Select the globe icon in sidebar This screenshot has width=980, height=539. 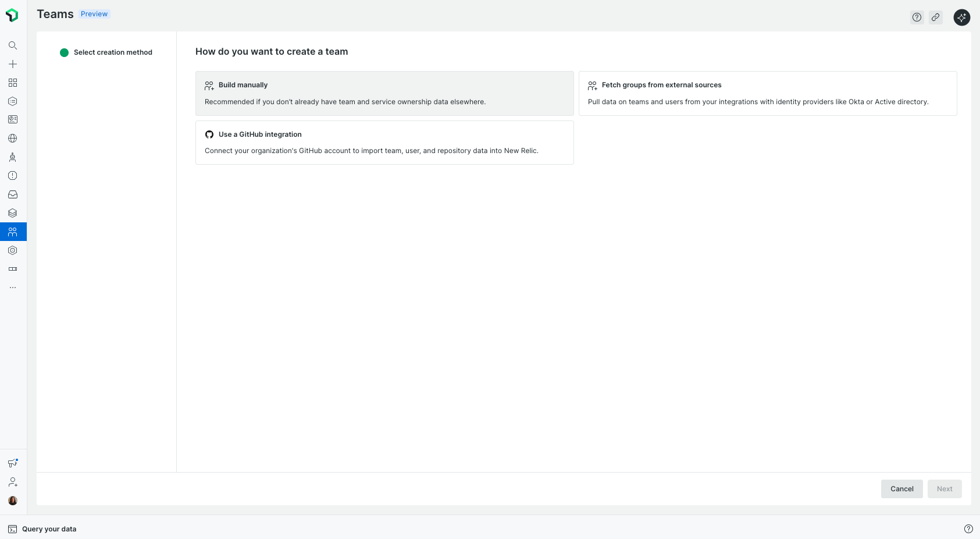pos(13,139)
